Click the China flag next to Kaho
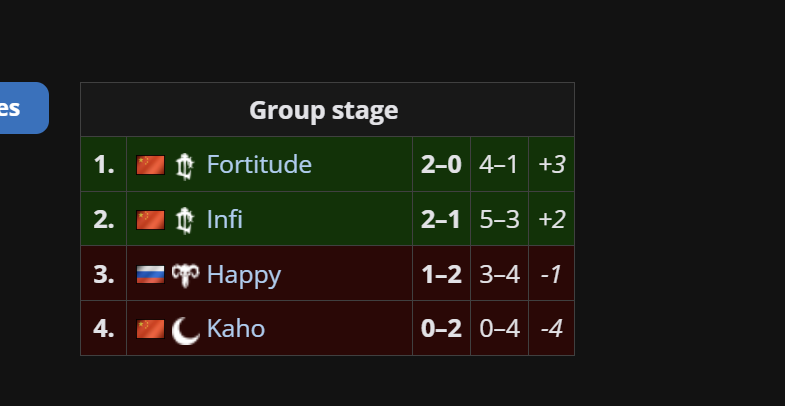785x406 pixels. pos(150,328)
